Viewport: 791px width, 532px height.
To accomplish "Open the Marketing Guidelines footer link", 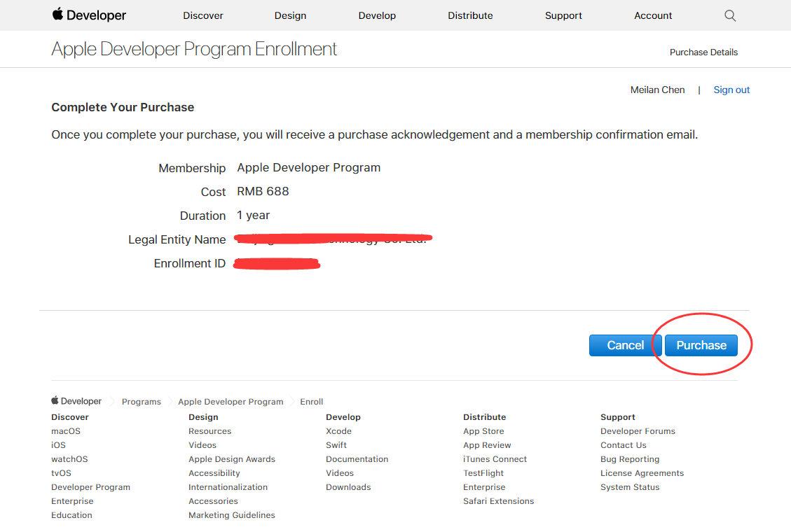I will pos(232,515).
